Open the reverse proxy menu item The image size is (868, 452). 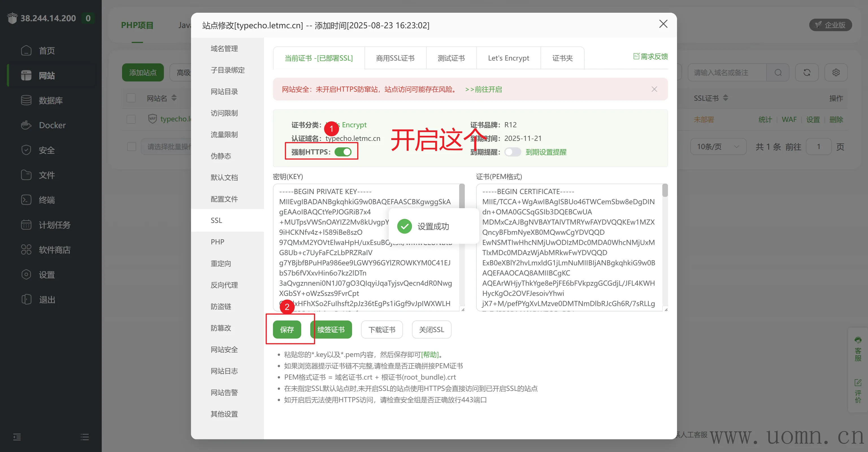click(224, 285)
